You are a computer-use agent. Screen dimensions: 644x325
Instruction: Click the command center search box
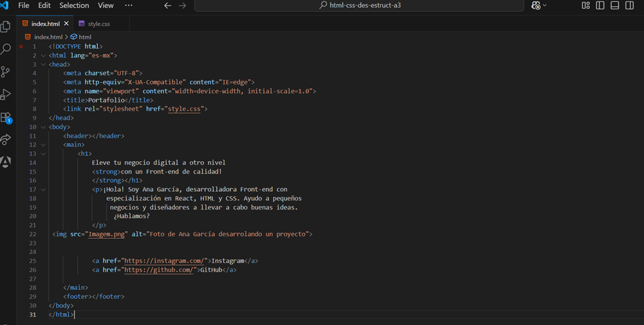[359, 5]
